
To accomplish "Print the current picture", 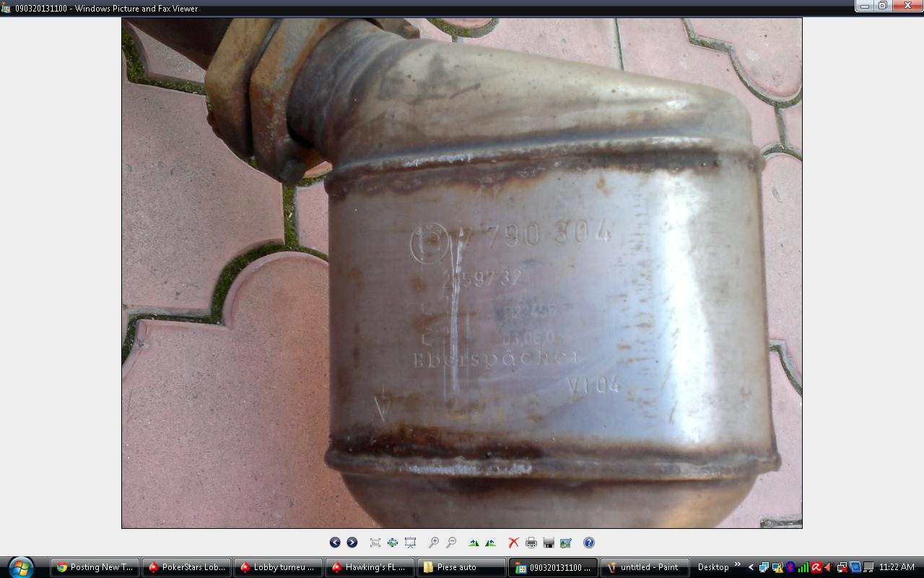I will click(x=531, y=543).
